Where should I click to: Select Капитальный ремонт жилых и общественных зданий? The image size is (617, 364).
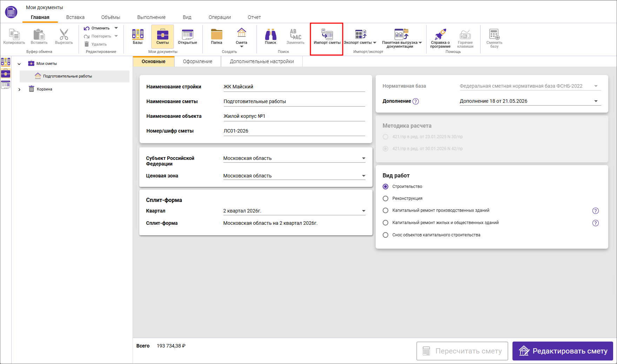(x=385, y=223)
